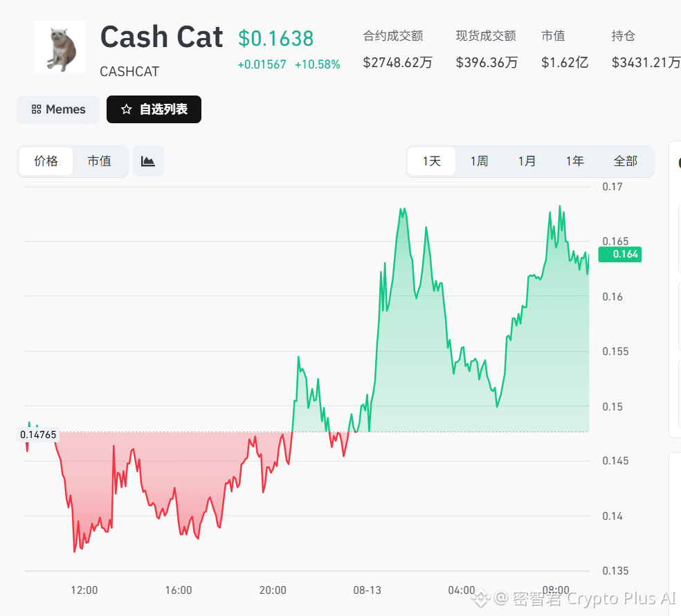Click the 08-13 date label on time axis
Image resolution: width=681 pixels, height=616 pixels.
[x=367, y=590]
